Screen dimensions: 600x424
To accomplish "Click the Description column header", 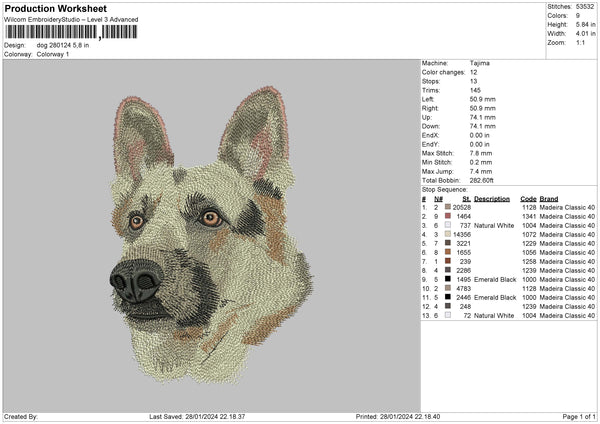I will click(491, 198).
